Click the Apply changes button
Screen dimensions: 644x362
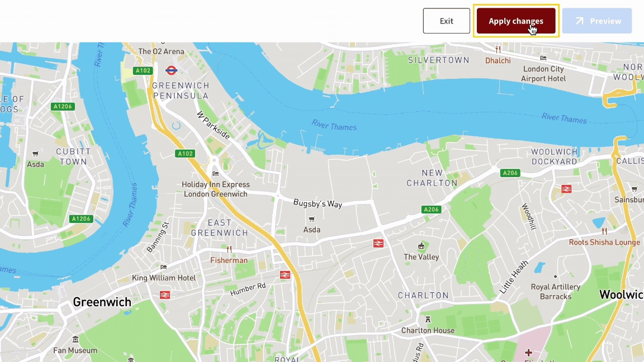tap(516, 21)
